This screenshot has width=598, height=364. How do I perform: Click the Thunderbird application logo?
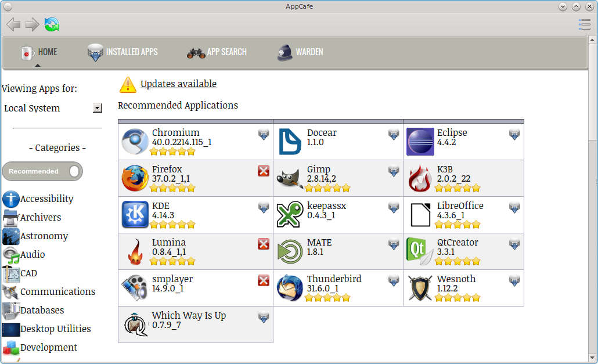tap(290, 288)
